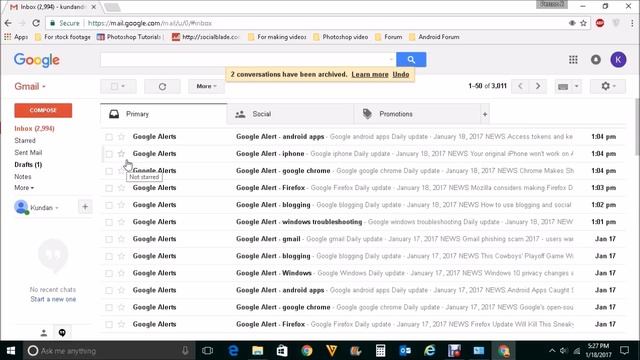Star the iphone alert email
The image size is (640, 360).
click(x=121, y=154)
